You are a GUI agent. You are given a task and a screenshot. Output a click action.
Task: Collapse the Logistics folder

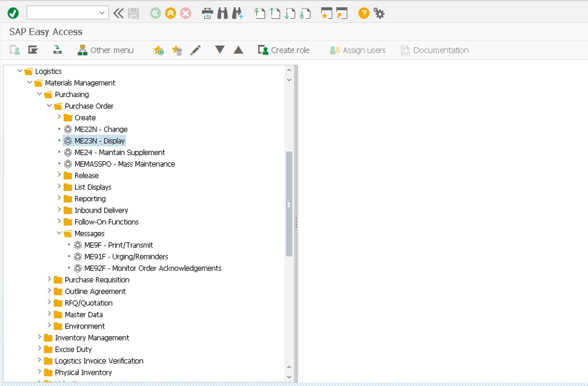[x=19, y=70]
